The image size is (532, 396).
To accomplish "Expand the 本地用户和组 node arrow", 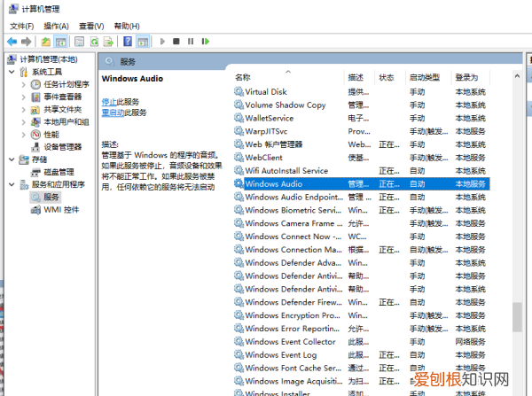I will (23, 122).
